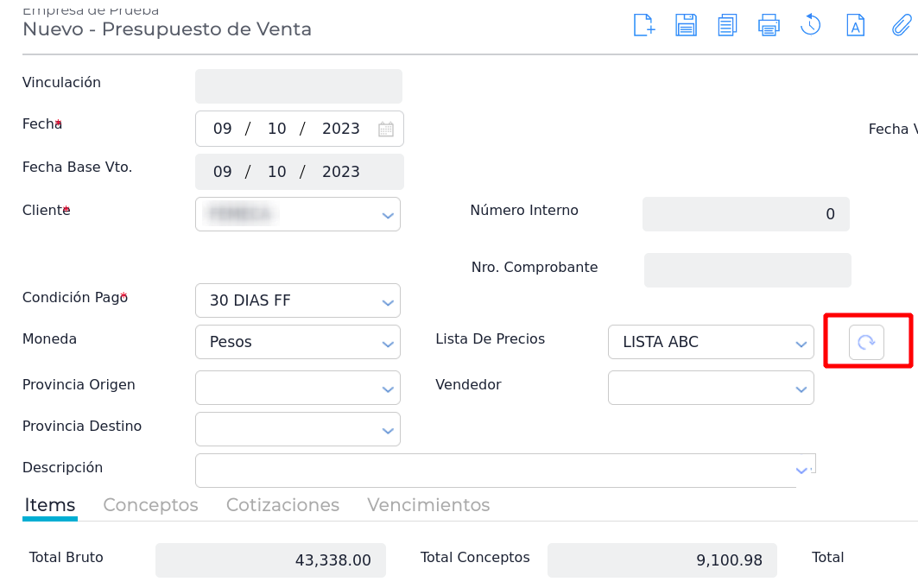Open calendar picker in Fecha field
The image size is (918, 588).
tap(386, 130)
